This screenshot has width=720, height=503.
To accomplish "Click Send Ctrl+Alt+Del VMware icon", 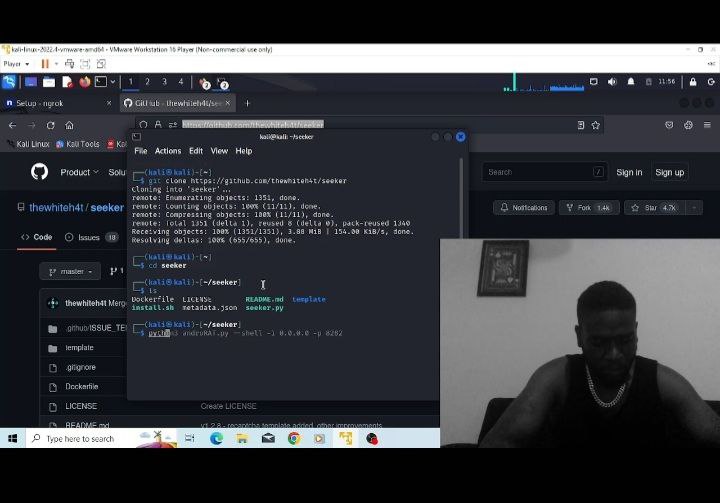I will [69, 64].
